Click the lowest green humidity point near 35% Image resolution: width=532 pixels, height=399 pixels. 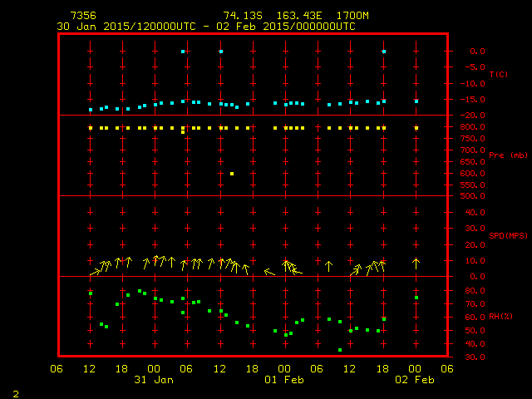pos(340,350)
